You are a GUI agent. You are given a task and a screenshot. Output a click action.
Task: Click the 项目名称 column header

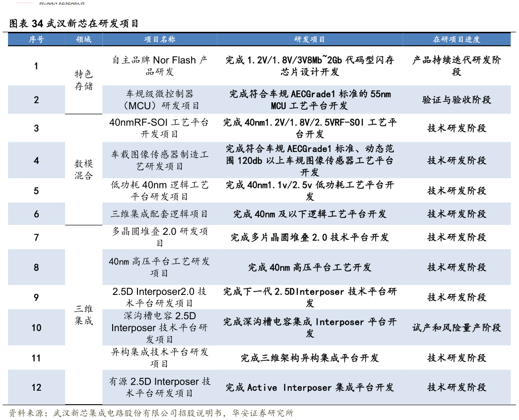click(159, 39)
